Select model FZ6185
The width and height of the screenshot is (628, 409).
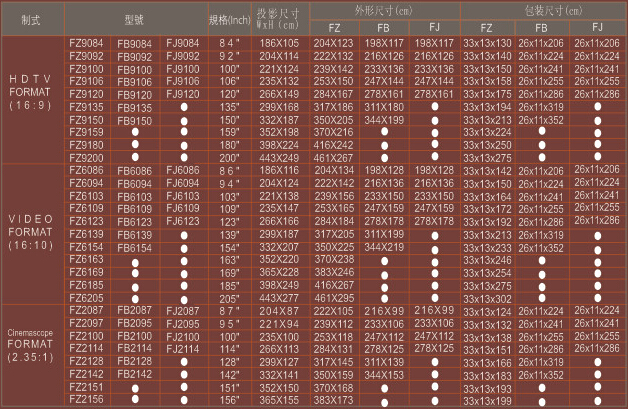[86, 285]
